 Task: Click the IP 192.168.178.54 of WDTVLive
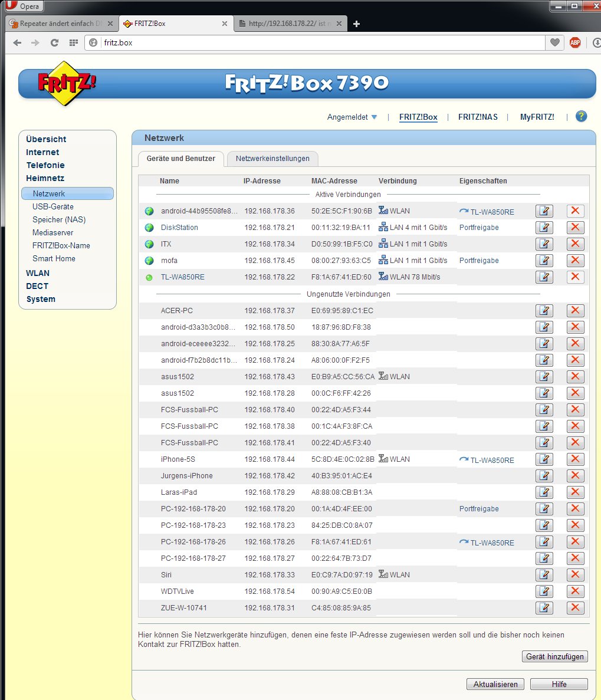click(270, 591)
